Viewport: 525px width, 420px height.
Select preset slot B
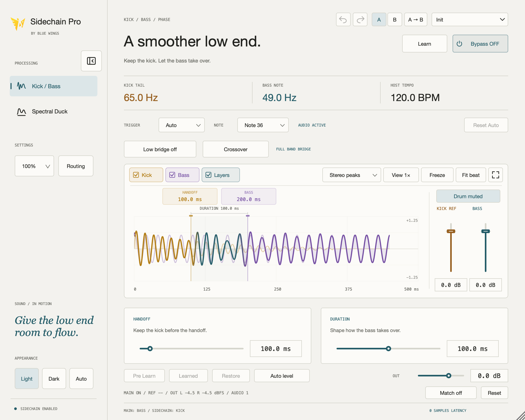click(x=395, y=19)
